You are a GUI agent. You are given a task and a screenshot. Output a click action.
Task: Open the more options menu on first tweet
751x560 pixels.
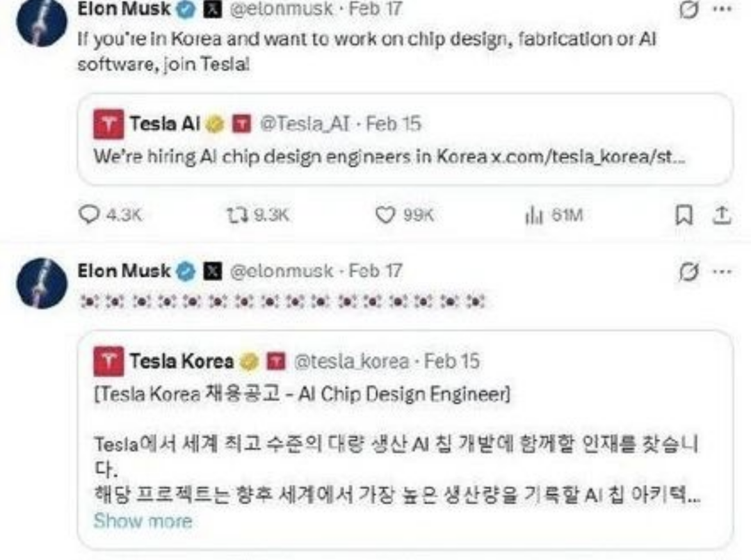722,10
